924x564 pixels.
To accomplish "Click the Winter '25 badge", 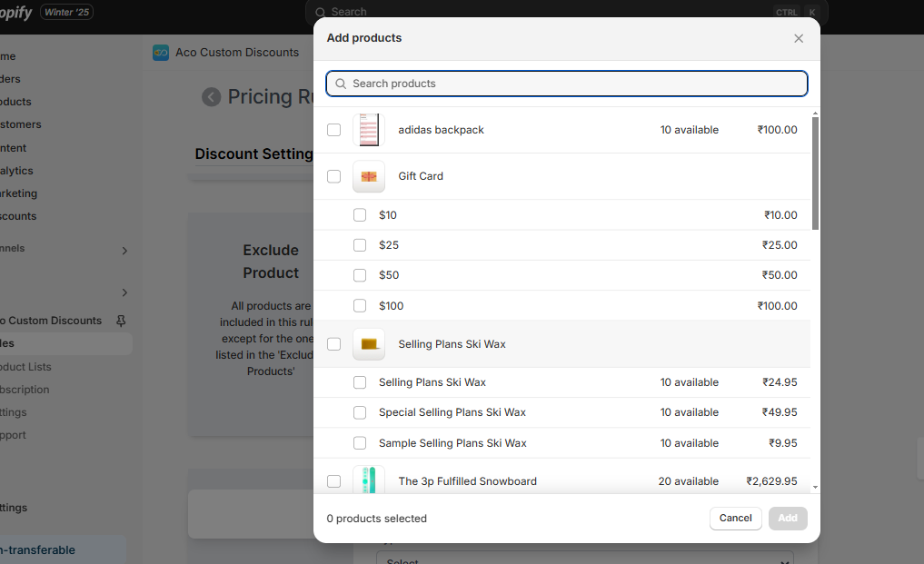I will (66, 12).
